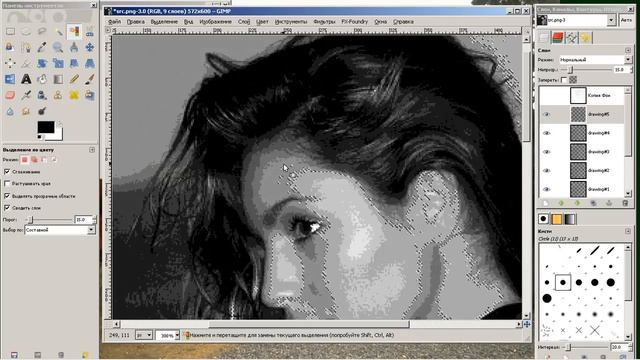The image size is (640, 360).
Task: Hide the drawing#4 layer
Action: tap(546, 133)
